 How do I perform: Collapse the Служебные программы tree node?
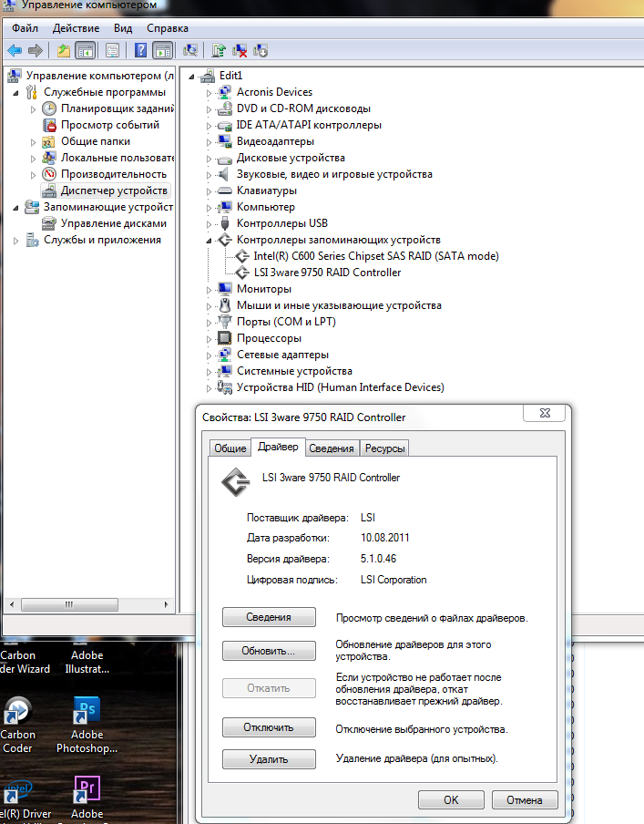pyautogui.click(x=15, y=93)
